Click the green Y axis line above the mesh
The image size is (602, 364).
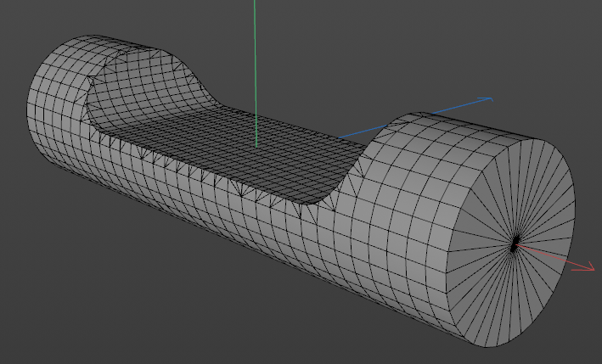point(254,51)
